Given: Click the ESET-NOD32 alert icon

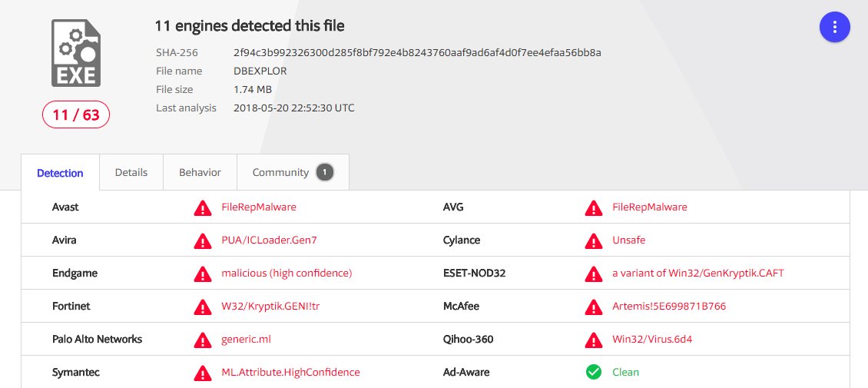Looking at the screenshot, I should tap(594, 274).
